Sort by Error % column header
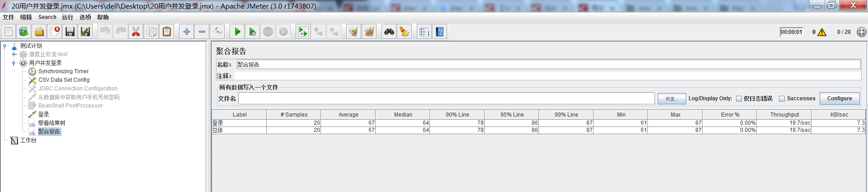Viewport: 868px width, 192px height. coord(730,115)
